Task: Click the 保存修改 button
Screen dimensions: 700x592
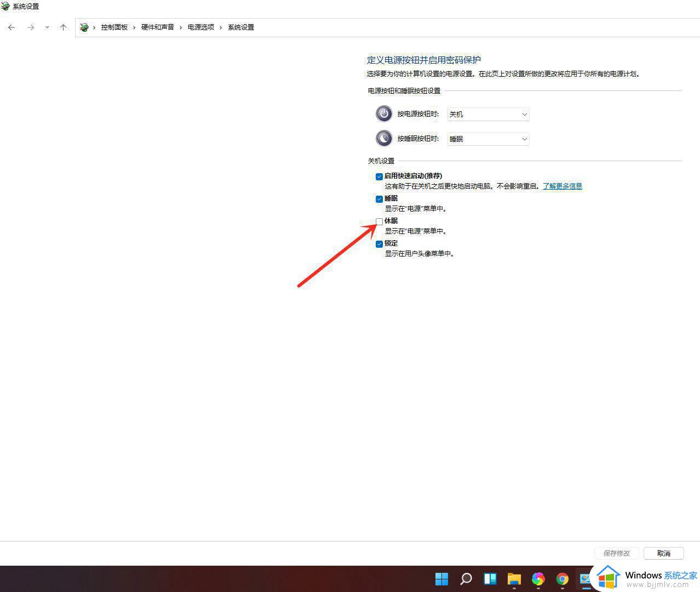Action: click(x=617, y=553)
